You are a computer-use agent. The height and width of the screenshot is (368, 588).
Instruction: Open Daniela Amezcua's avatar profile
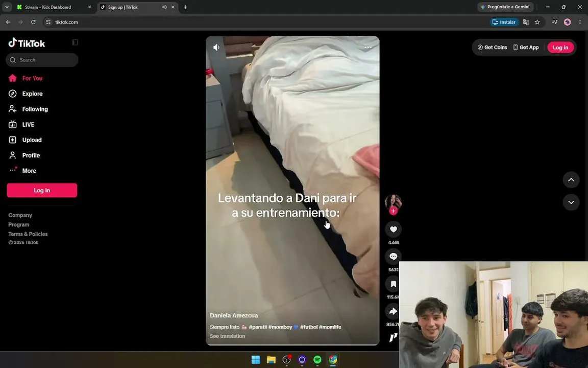click(393, 202)
